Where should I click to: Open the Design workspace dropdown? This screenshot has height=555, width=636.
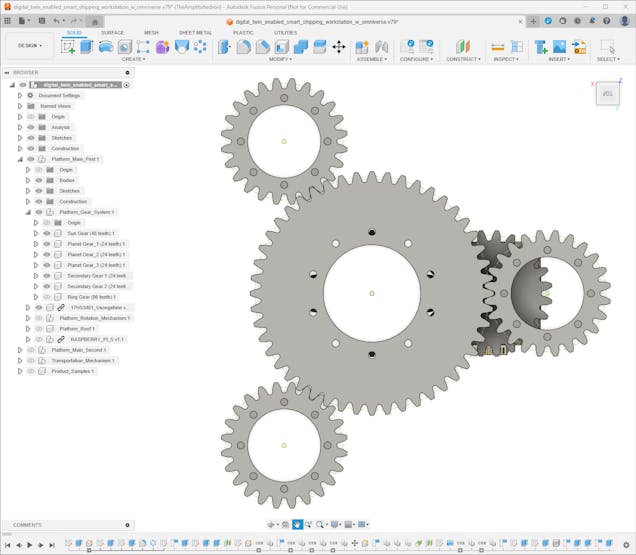point(29,45)
